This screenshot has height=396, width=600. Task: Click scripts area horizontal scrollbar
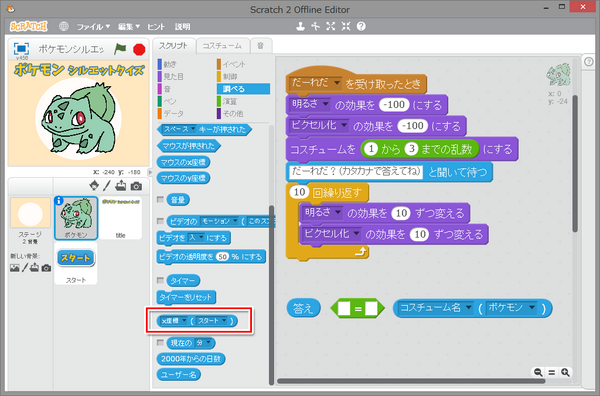410,381
